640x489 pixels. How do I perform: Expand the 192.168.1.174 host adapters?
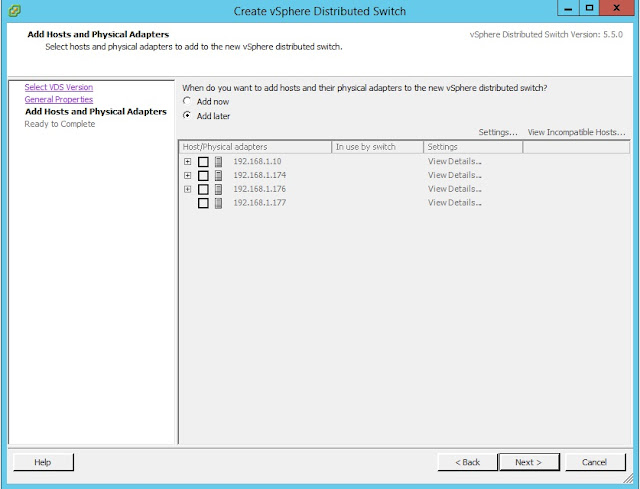point(187,176)
